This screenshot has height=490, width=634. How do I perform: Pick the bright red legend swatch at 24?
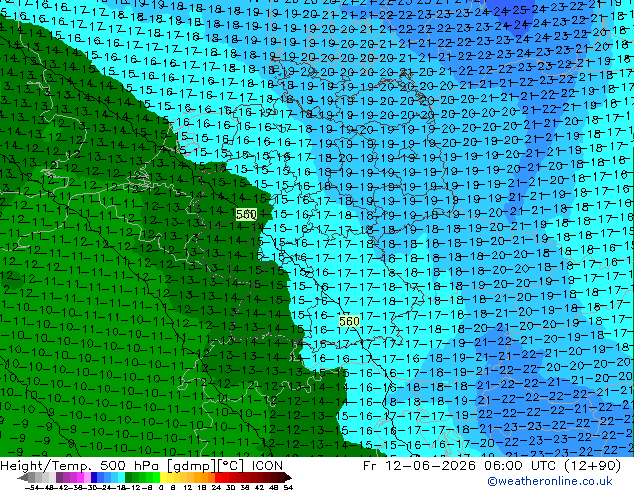point(218,477)
